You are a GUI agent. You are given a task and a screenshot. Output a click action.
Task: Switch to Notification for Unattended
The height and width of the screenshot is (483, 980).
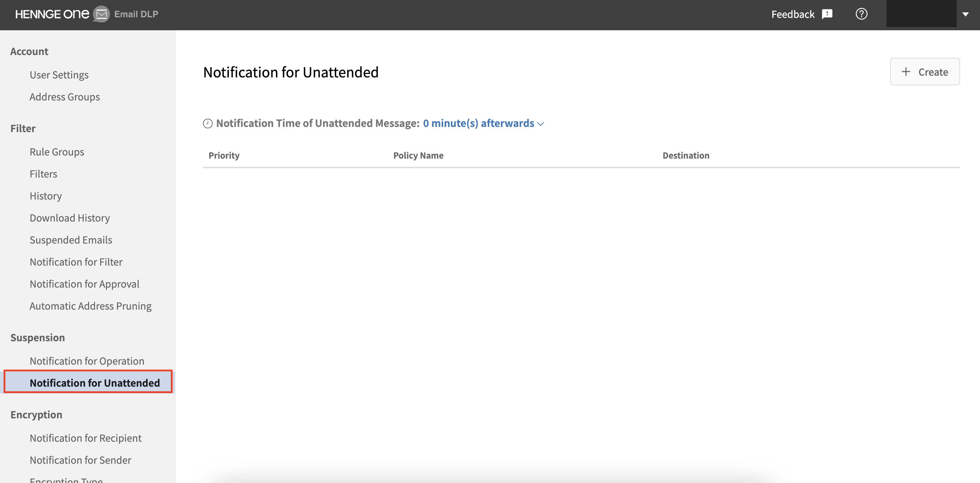tap(95, 383)
